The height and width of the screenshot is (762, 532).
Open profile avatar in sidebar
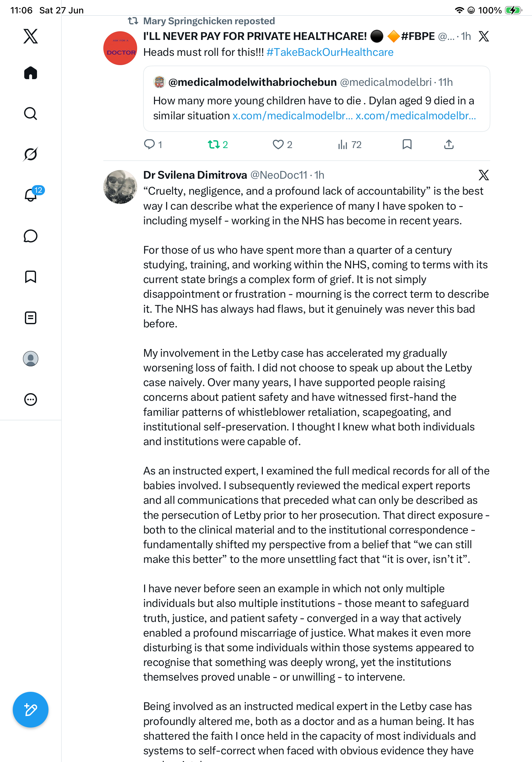click(31, 358)
